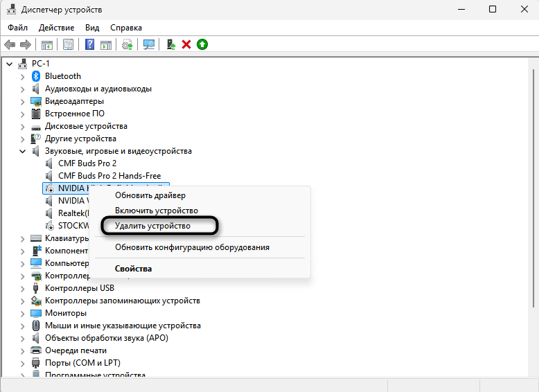The image size is (539, 392).
Task: Click the Update driver gear toolbar icon
Action: point(127,44)
